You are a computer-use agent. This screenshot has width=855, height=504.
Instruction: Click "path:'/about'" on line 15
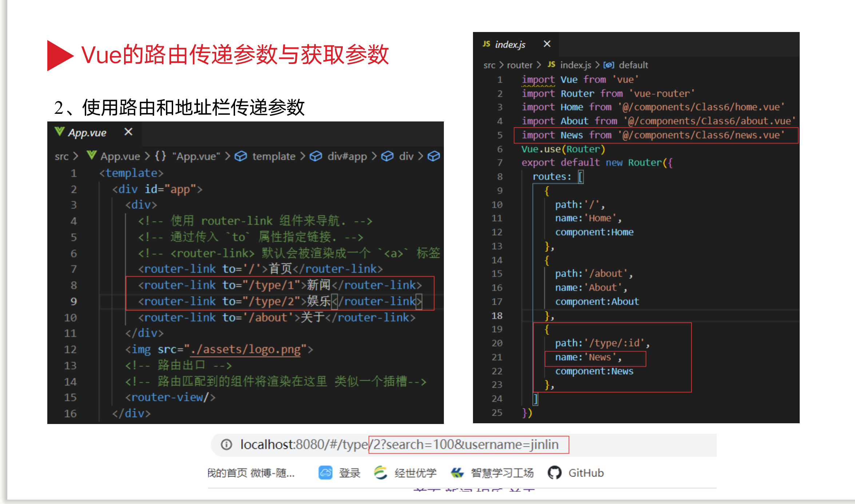594,273
